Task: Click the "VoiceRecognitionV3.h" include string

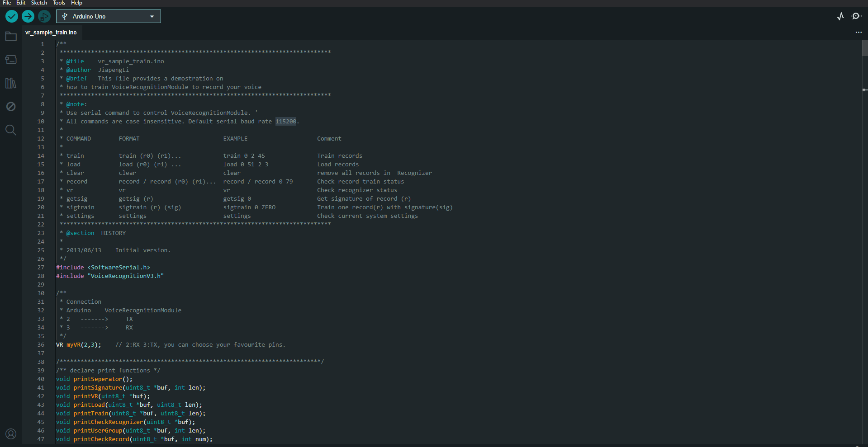Action: [x=126, y=276]
